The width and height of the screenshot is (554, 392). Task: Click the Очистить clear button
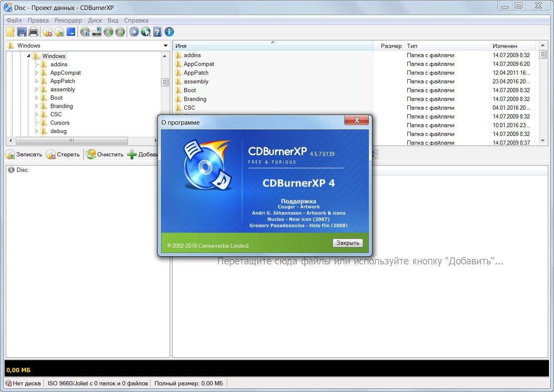(x=105, y=154)
